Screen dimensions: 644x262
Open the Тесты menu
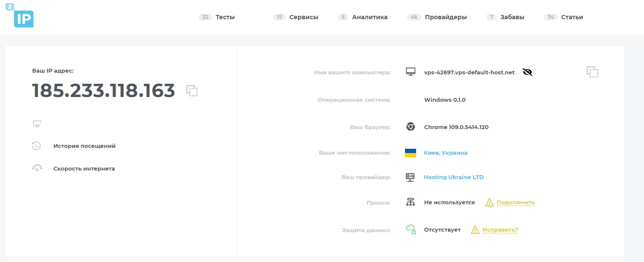coord(225,17)
